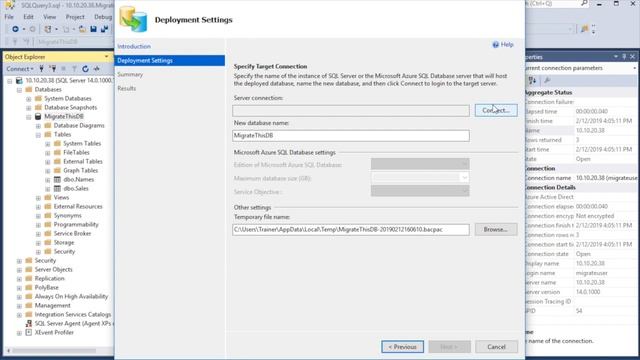This screenshot has width=640, height=360.
Task: Click the Open File folder toolbar icon
Action: 82,29
